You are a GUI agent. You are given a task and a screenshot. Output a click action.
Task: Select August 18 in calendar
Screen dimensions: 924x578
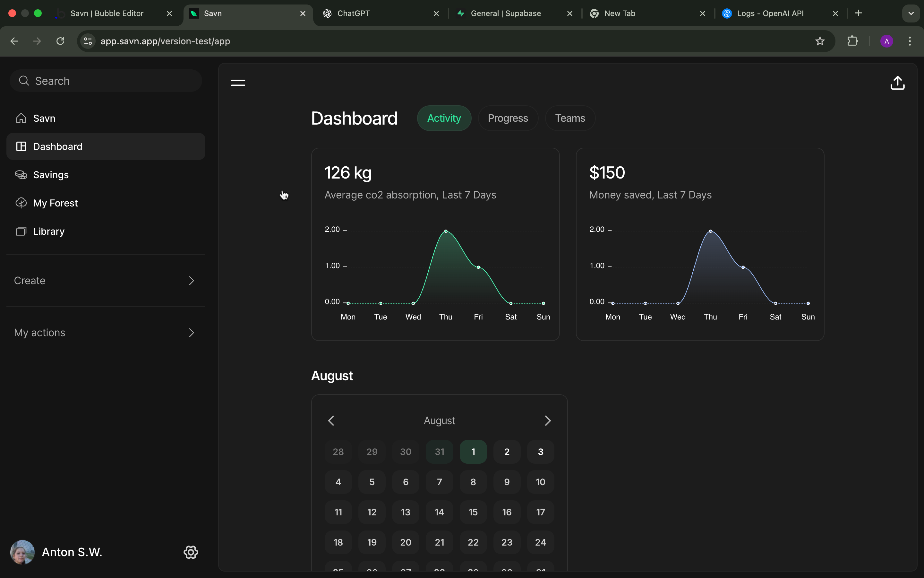point(338,542)
